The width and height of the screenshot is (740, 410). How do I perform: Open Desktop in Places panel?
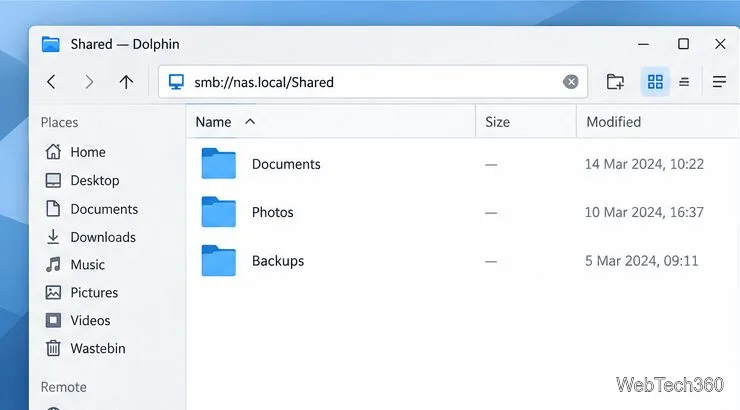pos(82,180)
